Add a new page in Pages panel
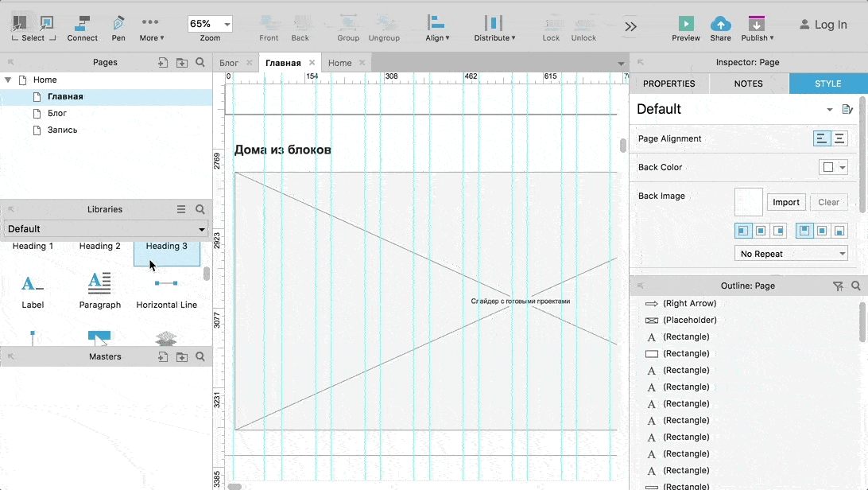 click(163, 63)
